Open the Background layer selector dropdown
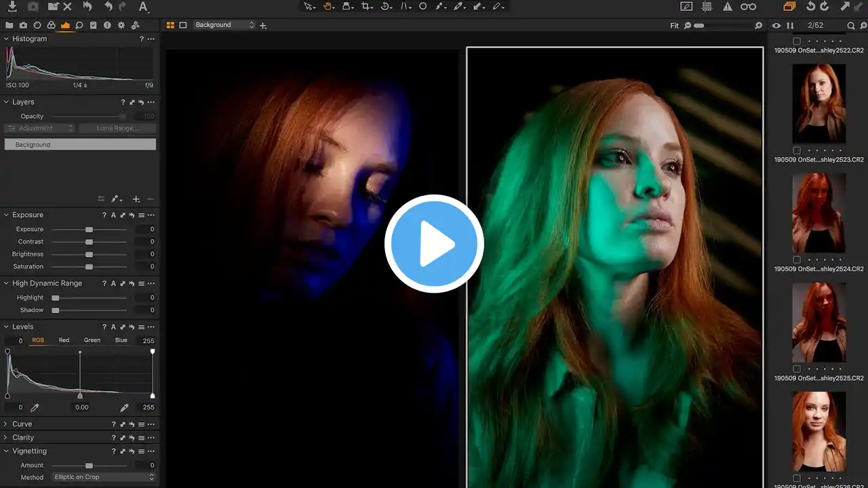 [x=224, y=25]
